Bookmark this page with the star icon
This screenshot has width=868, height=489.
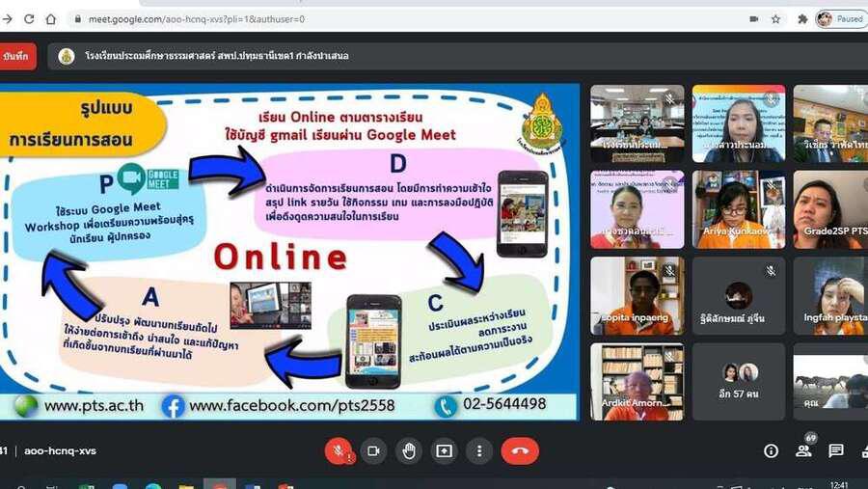click(x=776, y=18)
